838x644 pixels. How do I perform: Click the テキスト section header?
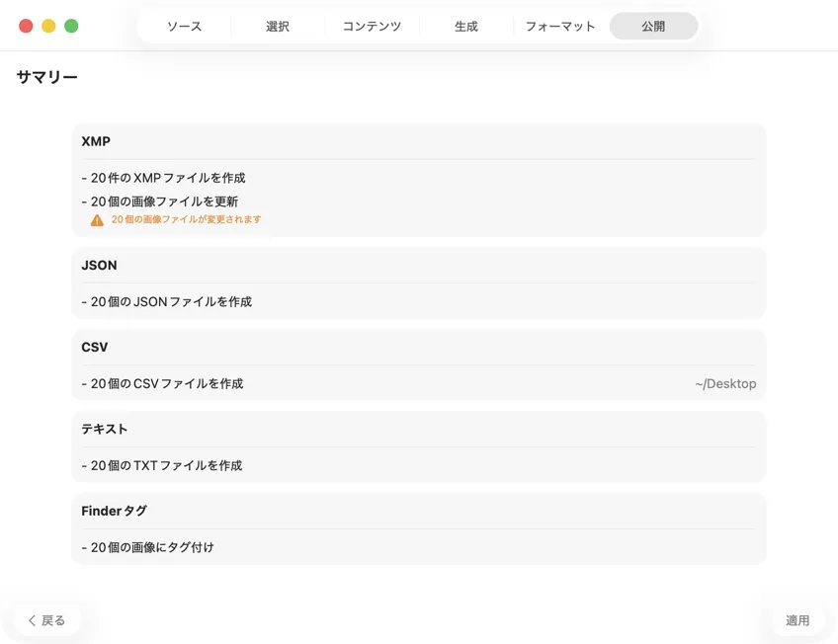(105, 429)
